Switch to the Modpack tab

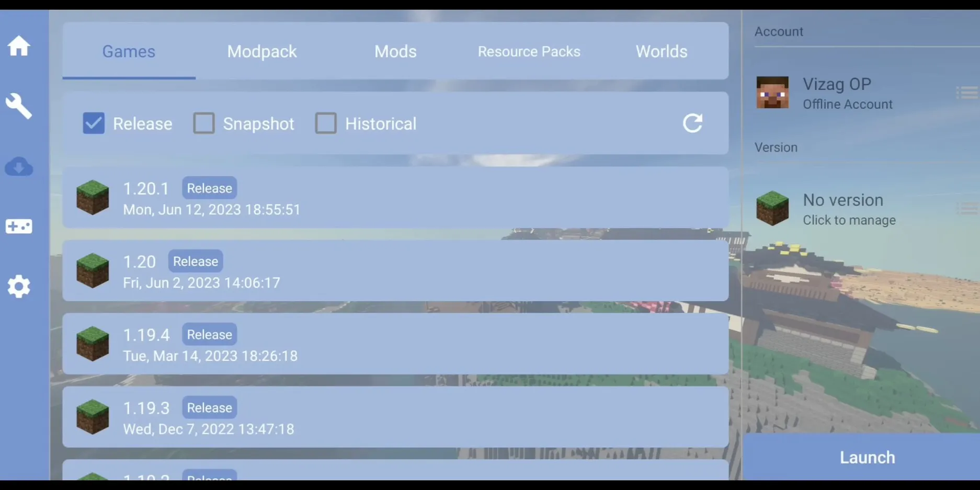(x=262, y=51)
